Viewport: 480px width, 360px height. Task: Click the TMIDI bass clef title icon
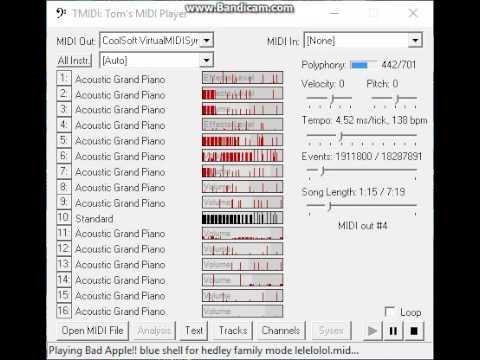pos(61,14)
